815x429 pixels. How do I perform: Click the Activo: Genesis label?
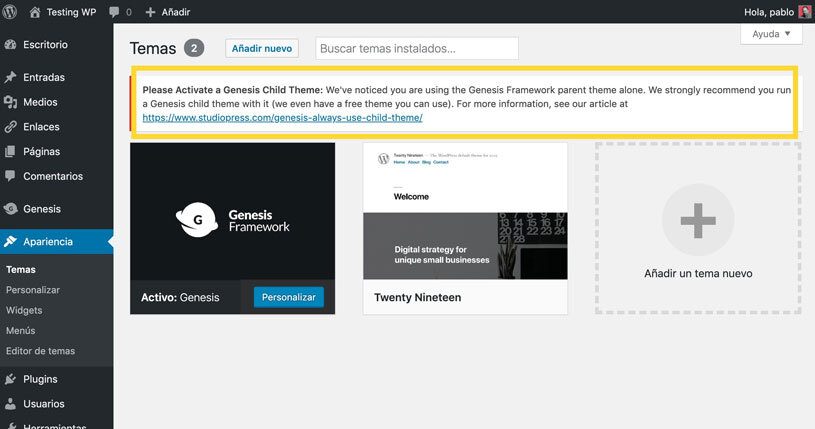180,297
